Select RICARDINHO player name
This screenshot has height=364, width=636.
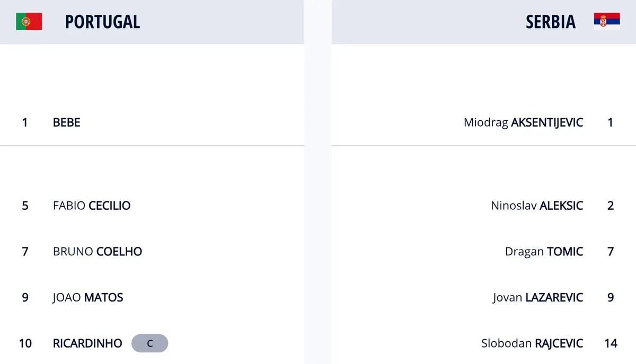tap(87, 343)
